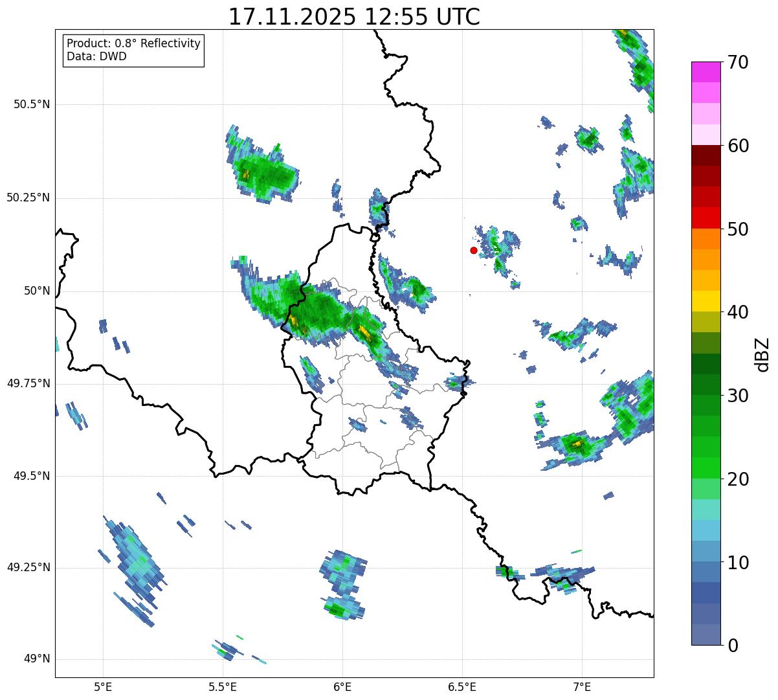778x700 pixels.
Task: Click the magenta top band of colorbar
Action: tap(706, 72)
